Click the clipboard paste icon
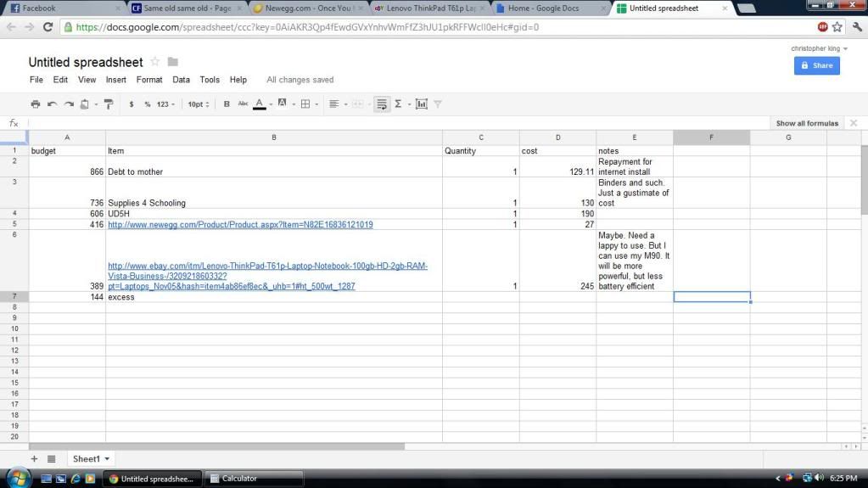The width and height of the screenshot is (868, 488). coord(85,104)
